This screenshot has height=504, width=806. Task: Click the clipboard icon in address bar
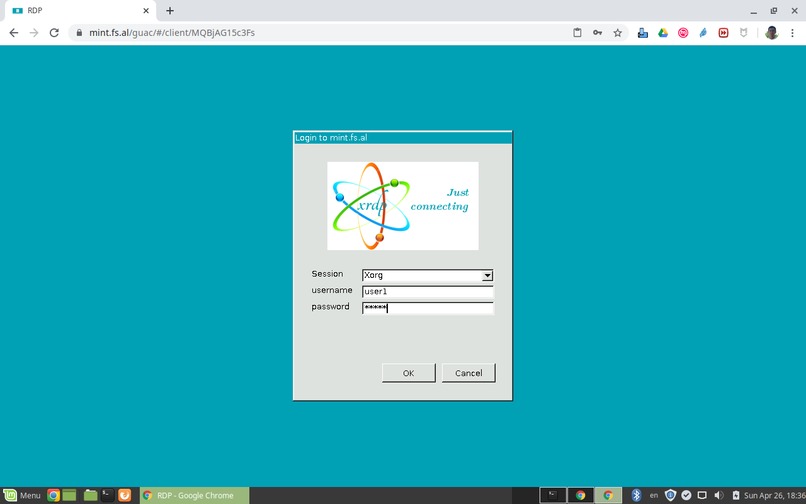(577, 33)
